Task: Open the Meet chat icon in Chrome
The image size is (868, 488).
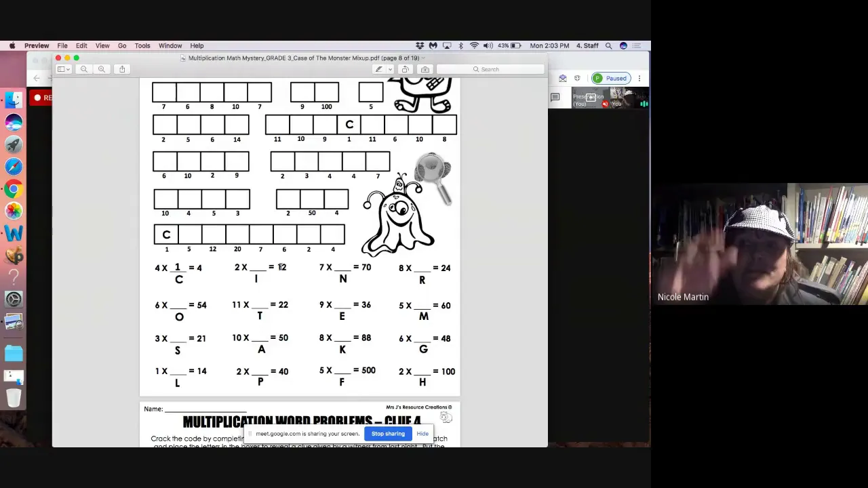Action: click(x=555, y=98)
